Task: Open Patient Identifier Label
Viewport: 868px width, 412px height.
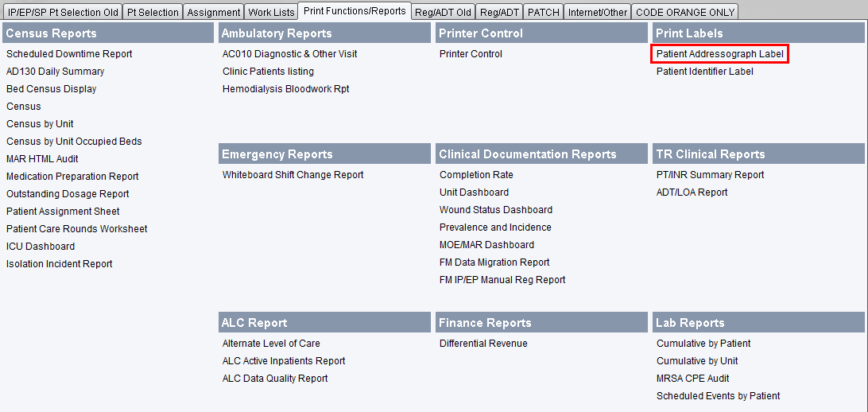Action: click(704, 72)
